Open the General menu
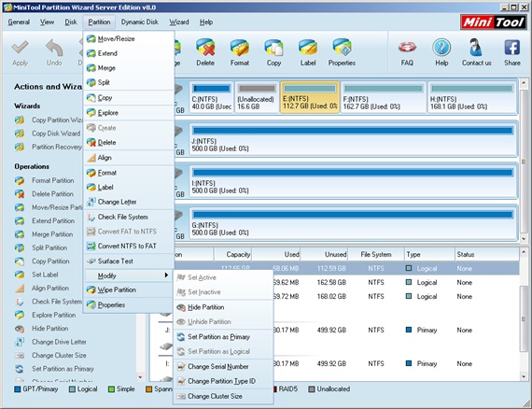The width and height of the screenshot is (532, 409). (19, 22)
